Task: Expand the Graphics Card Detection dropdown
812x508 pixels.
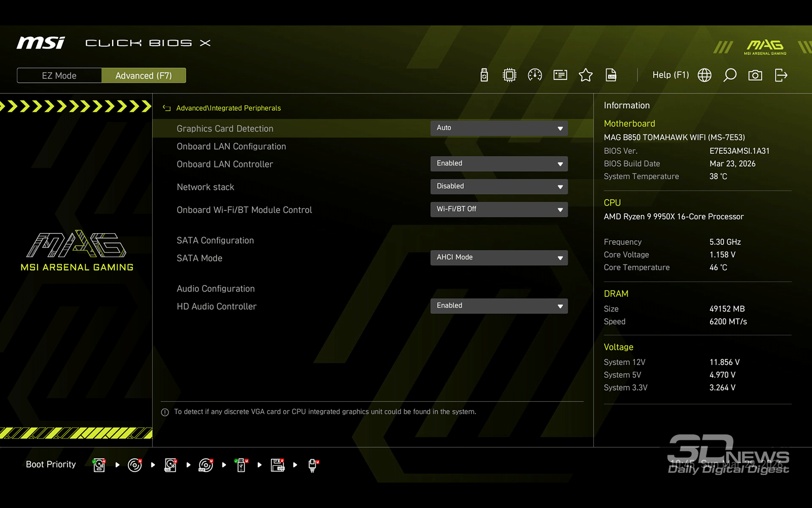Action: coord(499,128)
